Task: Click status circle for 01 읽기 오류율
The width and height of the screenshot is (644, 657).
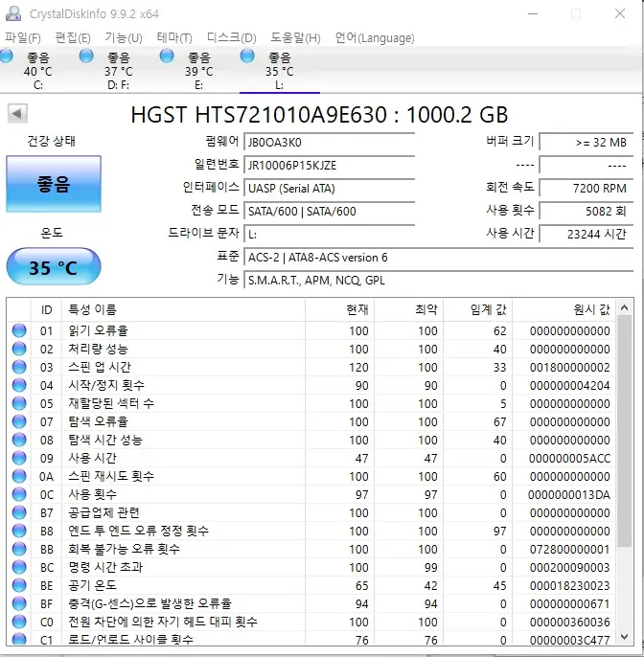Action: [x=19, y=330]
